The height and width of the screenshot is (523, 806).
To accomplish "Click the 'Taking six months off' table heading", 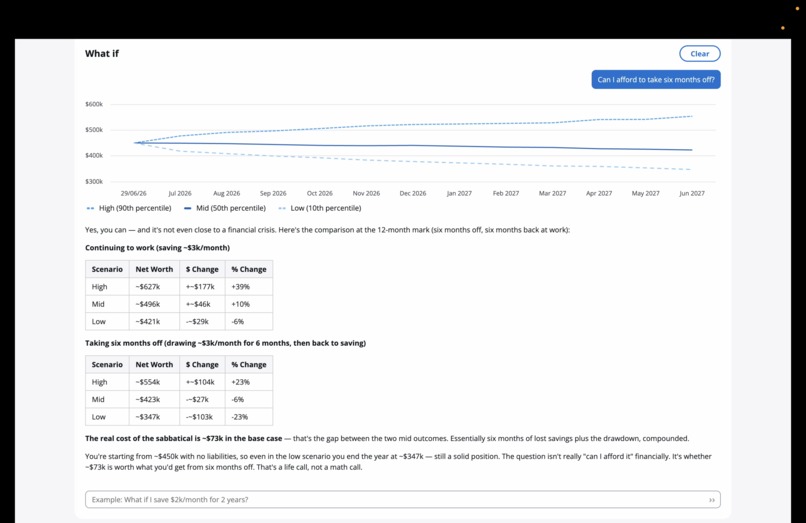I will click(x=225, y=343).
